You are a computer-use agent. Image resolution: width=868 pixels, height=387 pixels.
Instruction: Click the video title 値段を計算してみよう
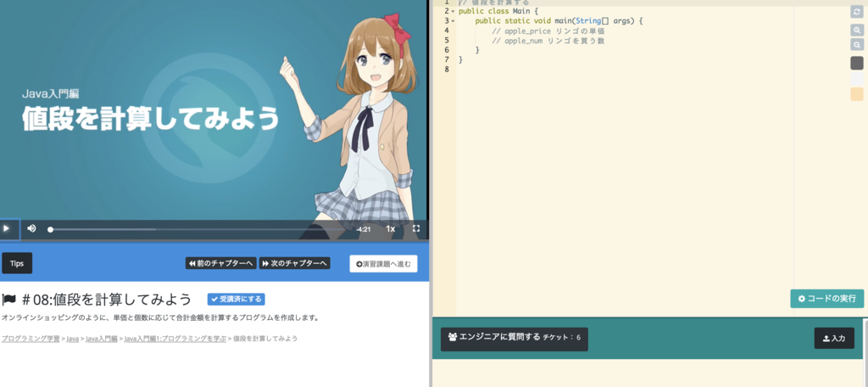pyautogui.click(x=150, y=119)
